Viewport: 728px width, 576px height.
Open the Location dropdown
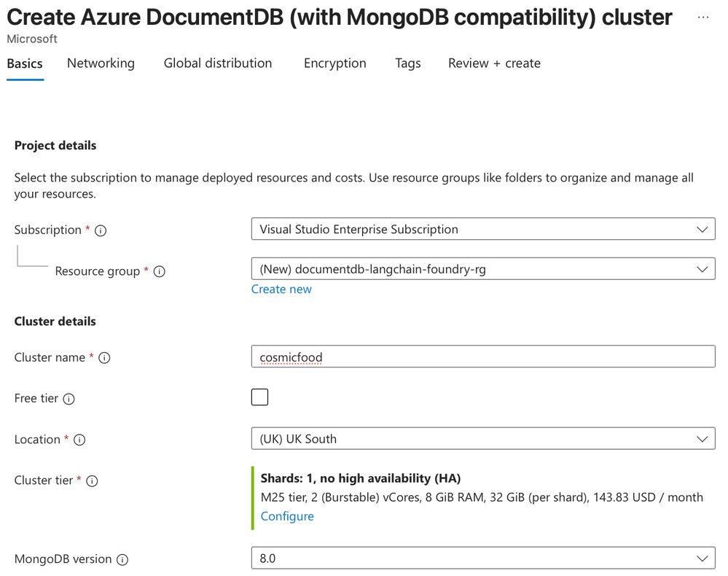(x=482, y=439)
